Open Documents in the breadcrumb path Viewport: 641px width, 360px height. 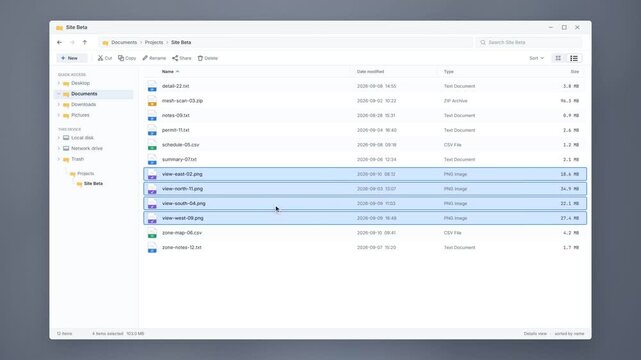[124, 42]
